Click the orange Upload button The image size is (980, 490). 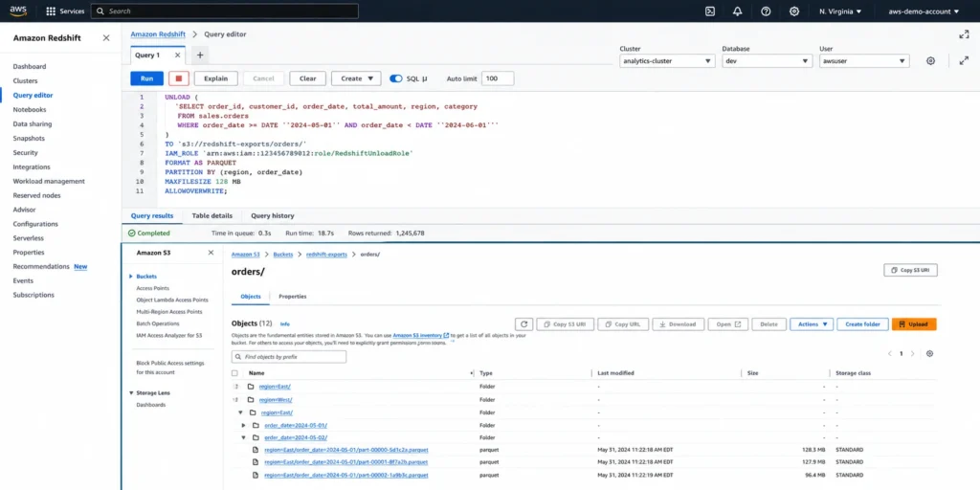coord(914,324)
